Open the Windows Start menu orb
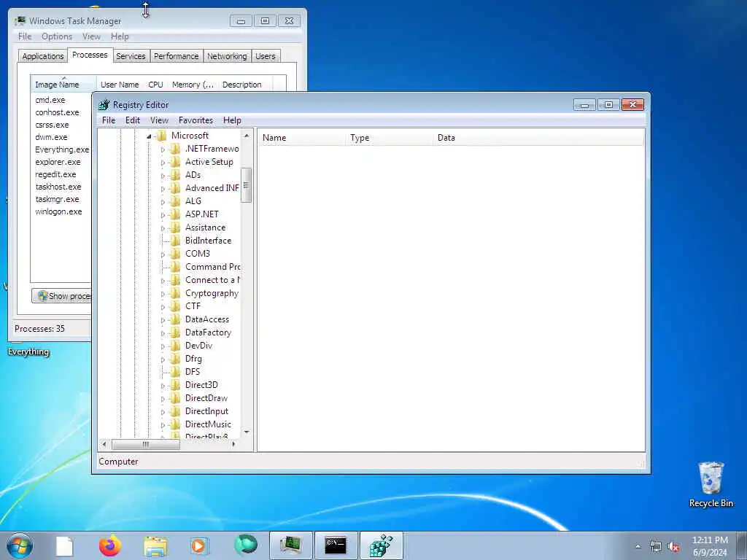 20,545
